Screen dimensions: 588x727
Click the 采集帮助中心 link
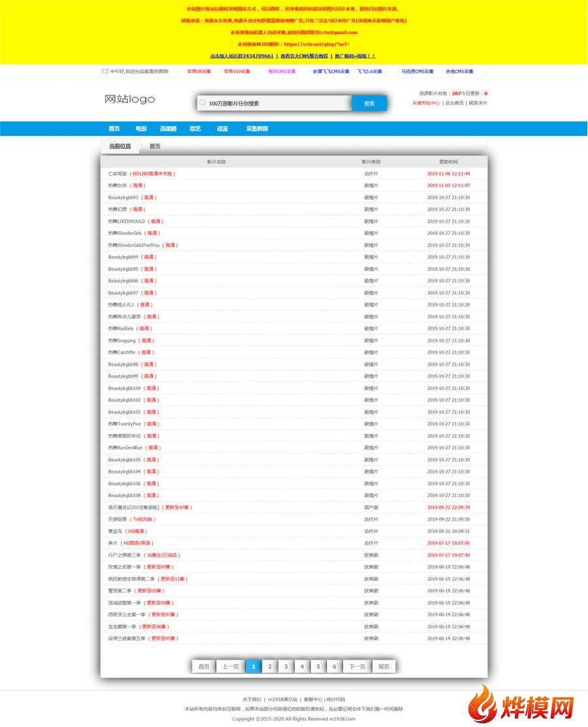coord(426,103)
